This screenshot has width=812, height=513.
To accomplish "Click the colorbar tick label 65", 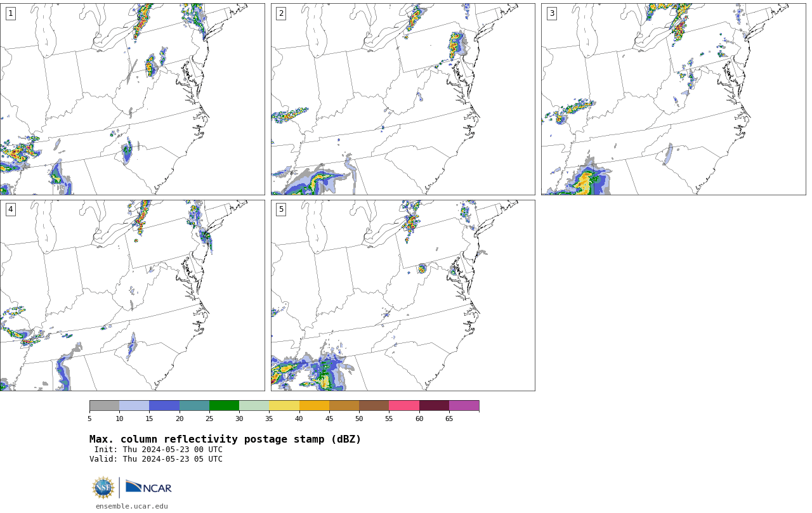I will (x=449, y=419).
